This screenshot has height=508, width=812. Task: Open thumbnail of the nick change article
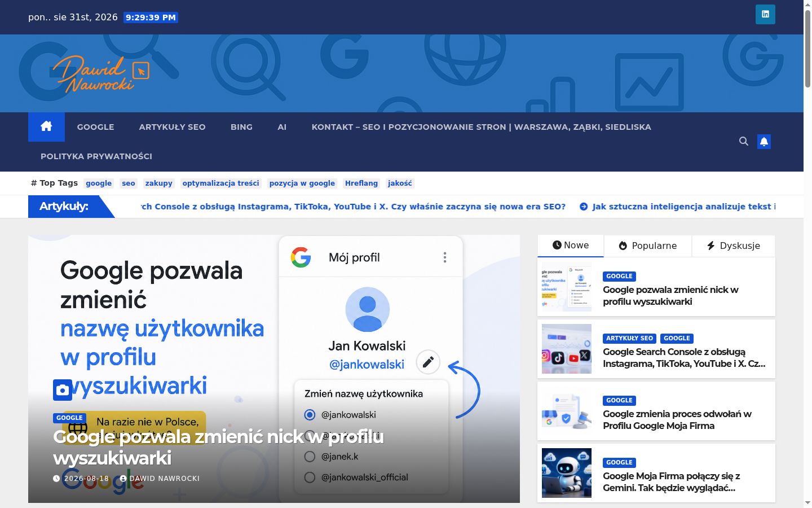pos(567,287)
